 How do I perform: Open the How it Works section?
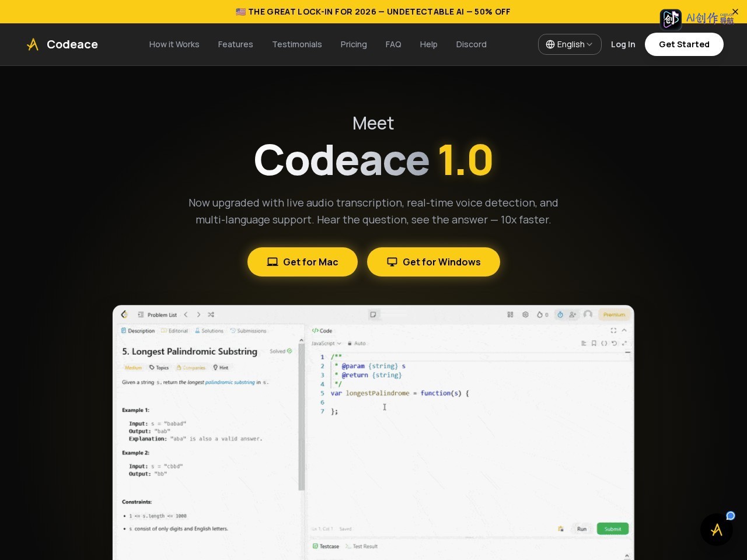(x=174, y=44)
